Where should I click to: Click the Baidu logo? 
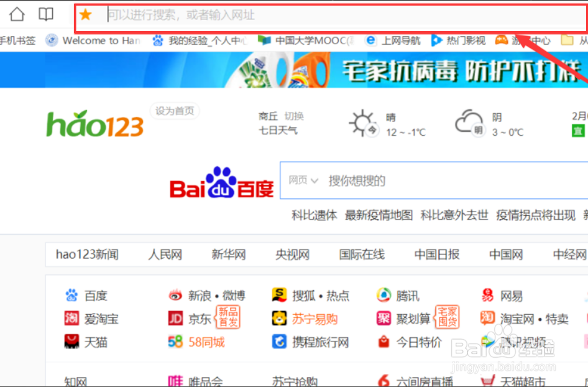click(x=222, y=183)
